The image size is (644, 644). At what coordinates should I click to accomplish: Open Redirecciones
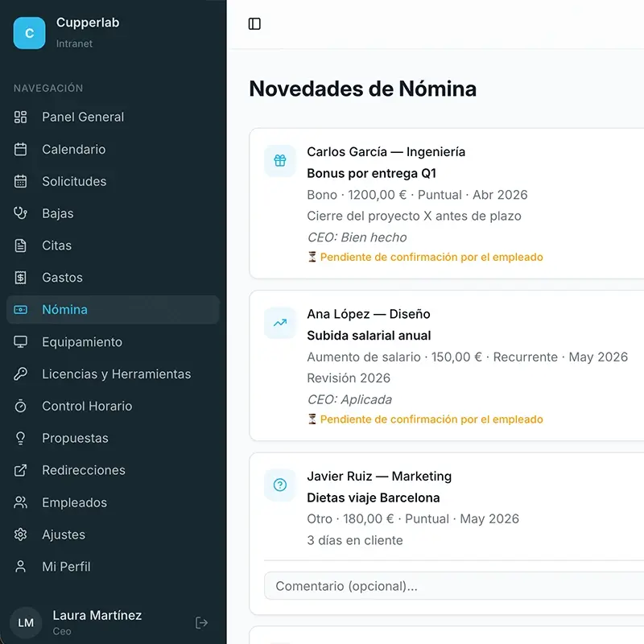pyautogui.click(x=113, y=470)
